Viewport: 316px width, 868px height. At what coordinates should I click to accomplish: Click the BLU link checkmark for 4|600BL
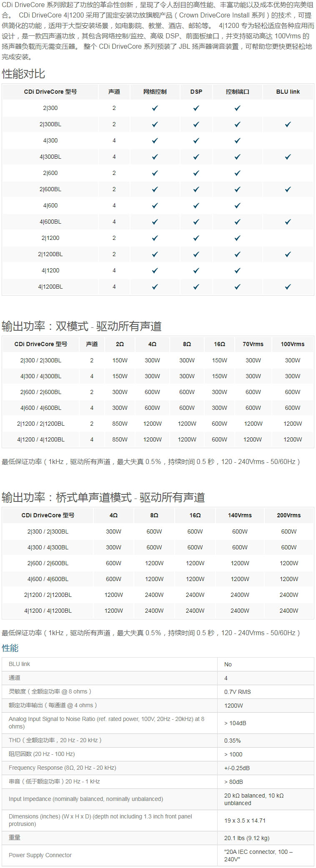pyautogui.click(x=288, y=222)
